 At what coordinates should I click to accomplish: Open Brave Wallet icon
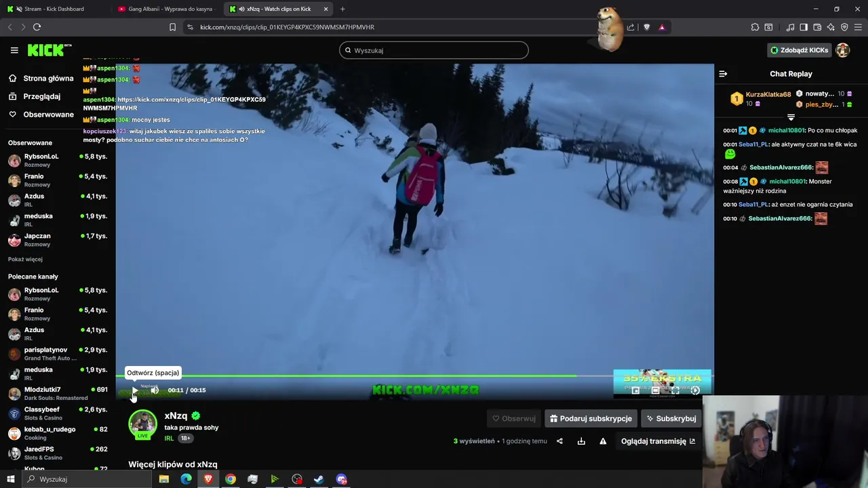pyautogui.click(x=817, y=27)
